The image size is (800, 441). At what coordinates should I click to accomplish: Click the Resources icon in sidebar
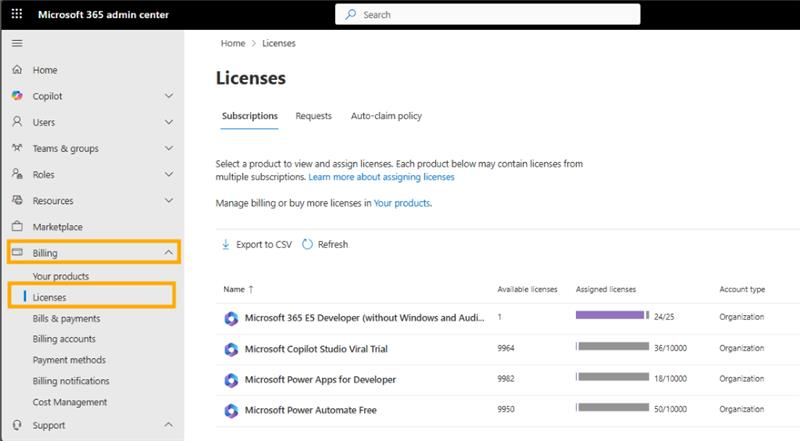click(x=17, y=200)
